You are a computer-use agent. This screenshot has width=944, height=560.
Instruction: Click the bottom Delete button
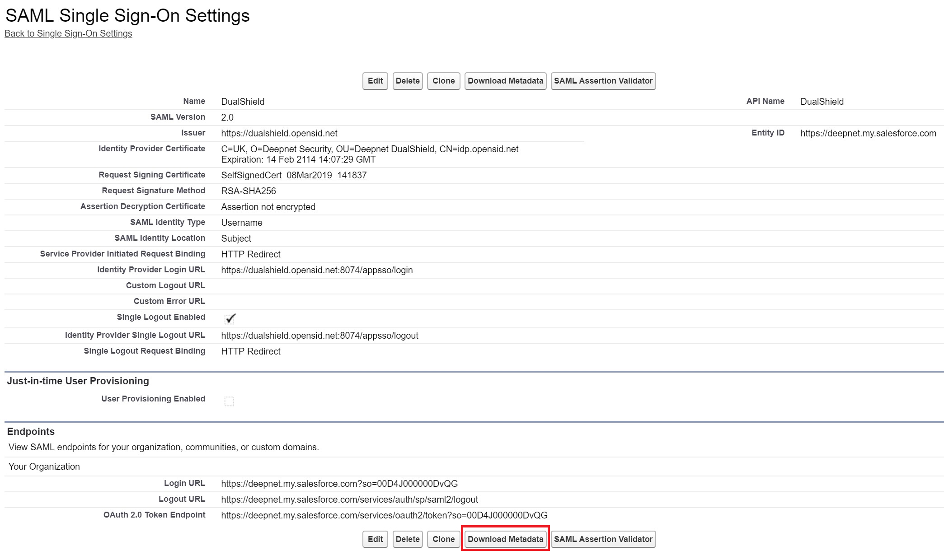(x=408, y=539)
